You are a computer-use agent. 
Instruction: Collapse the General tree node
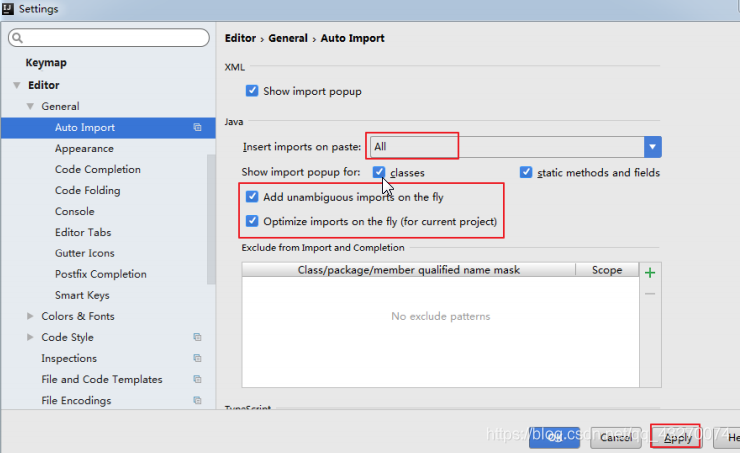(30, 107)
